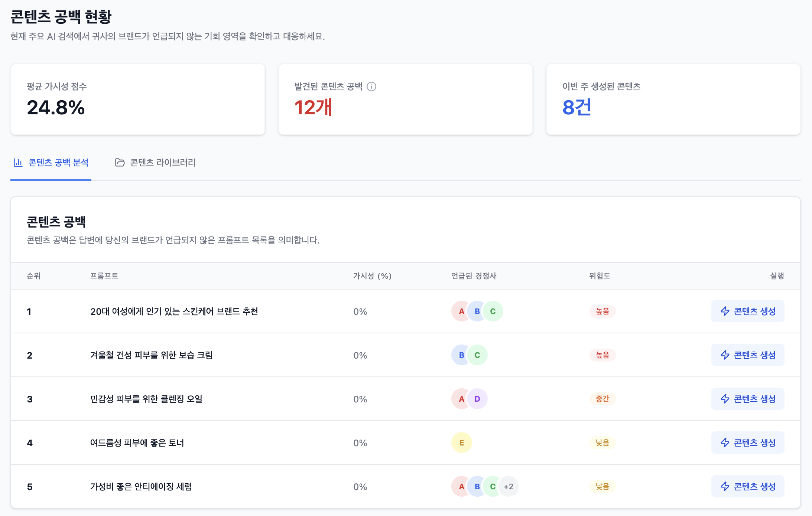
Task: Generate content for the 클렌징 오일 prompt
Action: [747, 399]
